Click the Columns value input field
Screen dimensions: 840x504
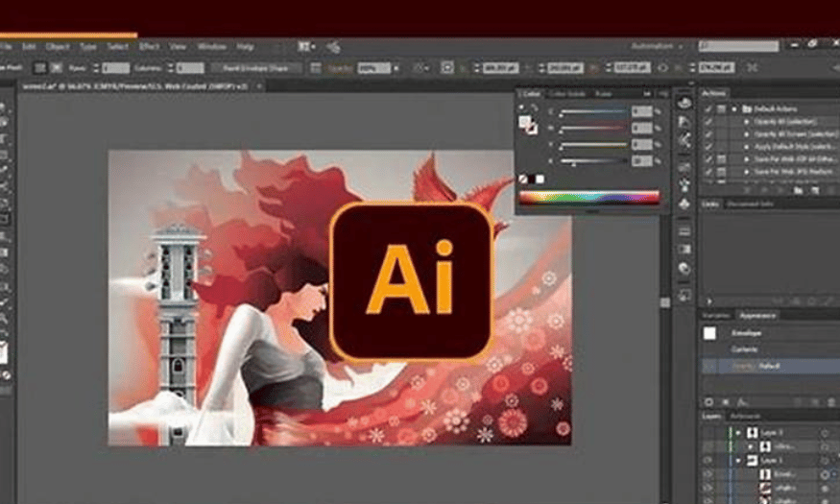(x=190, y=68)
